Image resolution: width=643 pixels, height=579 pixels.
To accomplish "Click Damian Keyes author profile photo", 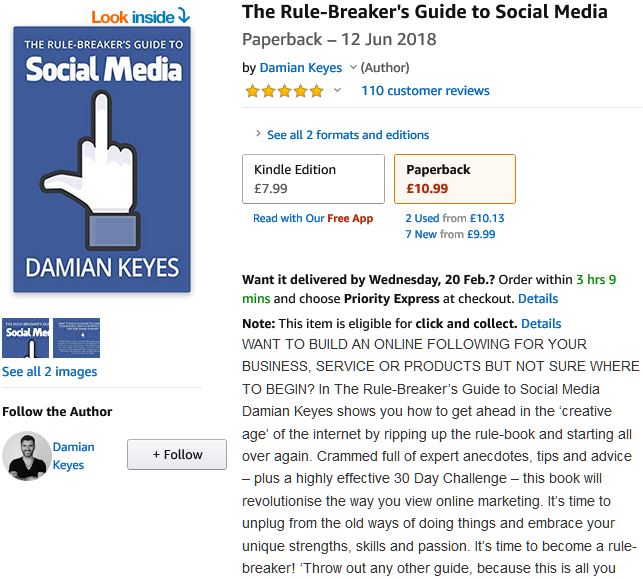I will 27,456.
